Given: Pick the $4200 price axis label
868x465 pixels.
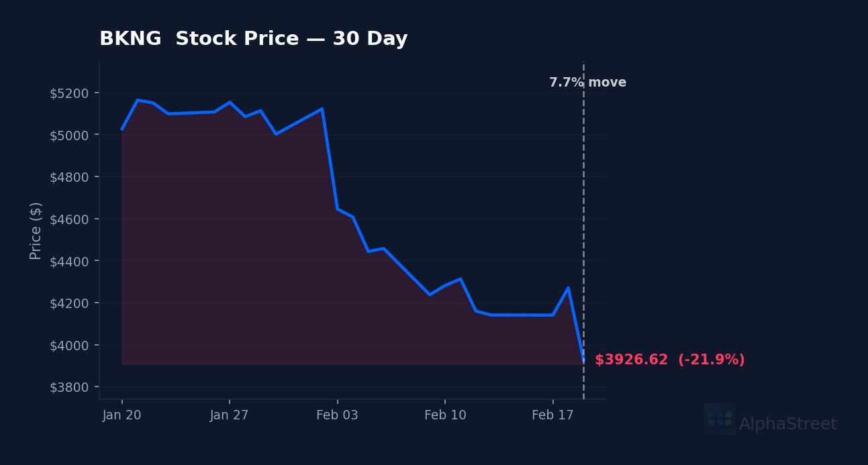Looking at the screenshot, I should point(69,303).
